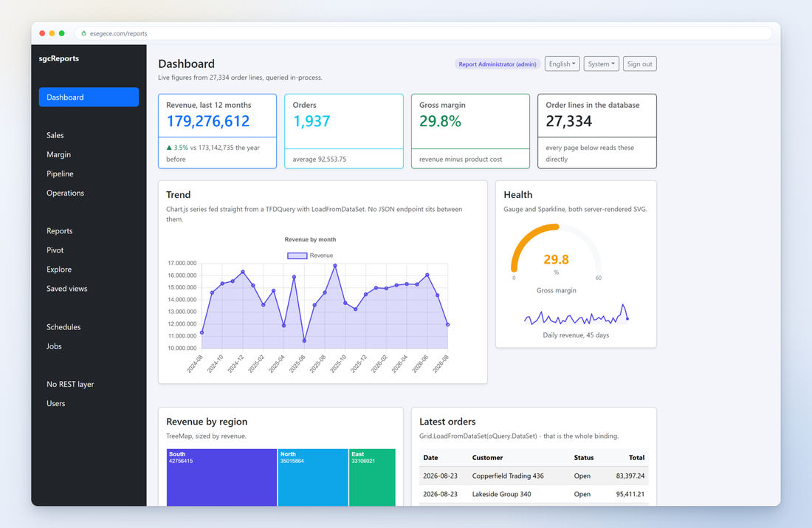812x528 pixels.
Task: Select the Lakeside Group 340 order row
Action: coord(534,494)
